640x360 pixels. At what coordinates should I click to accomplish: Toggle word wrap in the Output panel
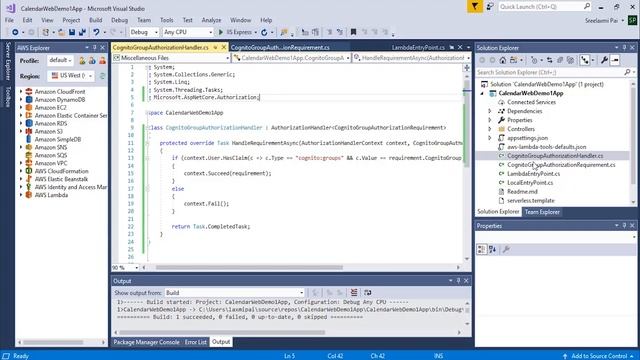pyautogui.click(x=368, y=292)
